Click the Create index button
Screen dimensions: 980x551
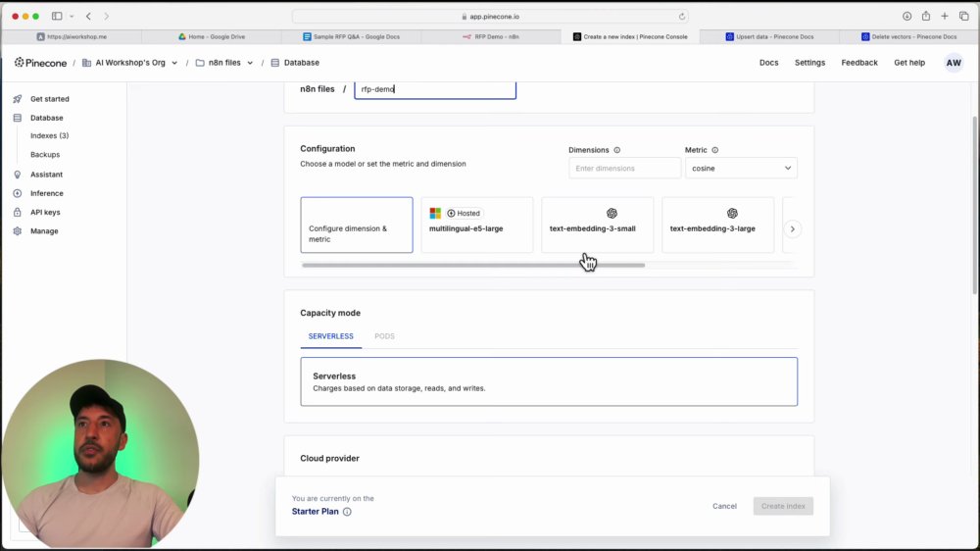pyautogui.click(x=783, y=506)
